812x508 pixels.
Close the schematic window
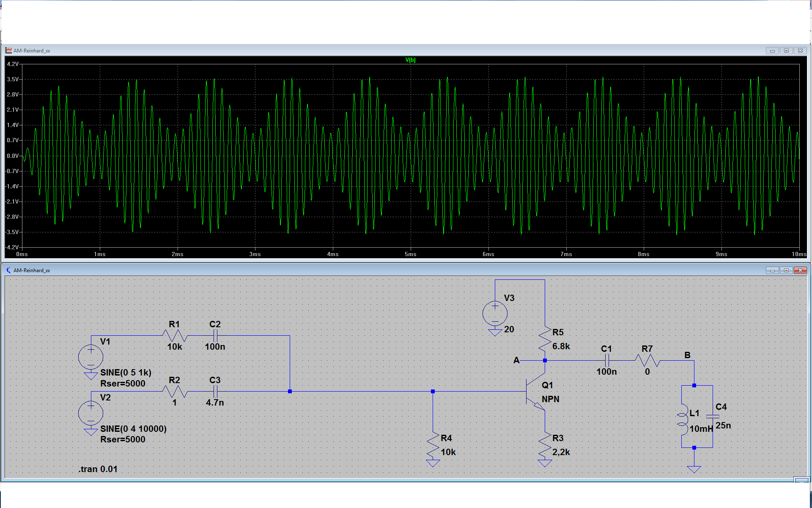800,270
